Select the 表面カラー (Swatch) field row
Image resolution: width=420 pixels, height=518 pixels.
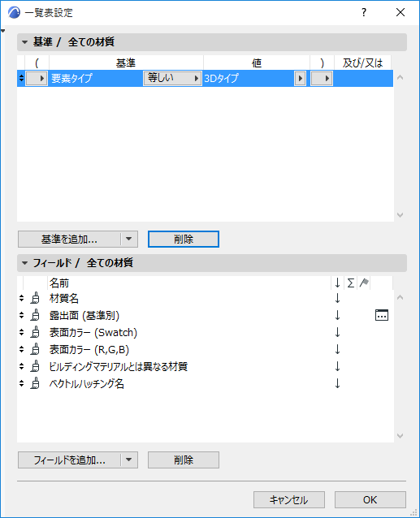pyautogui.click(x=206, y=332)
